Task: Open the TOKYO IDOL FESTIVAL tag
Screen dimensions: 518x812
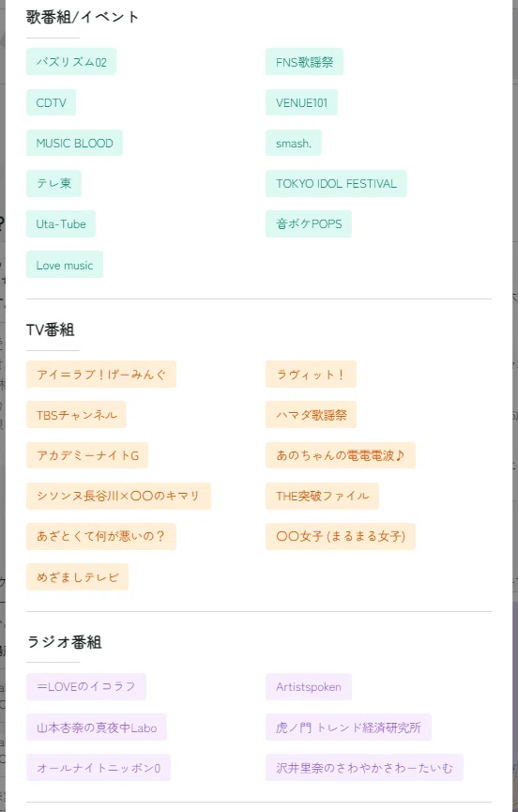Action: click(x=336, y=184)
